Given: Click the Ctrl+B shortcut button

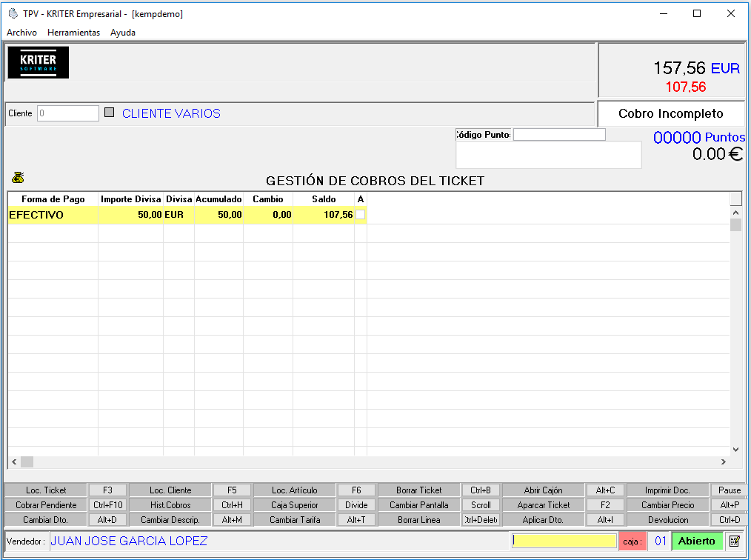Looking at the screenshot, I should pos(481,490).
